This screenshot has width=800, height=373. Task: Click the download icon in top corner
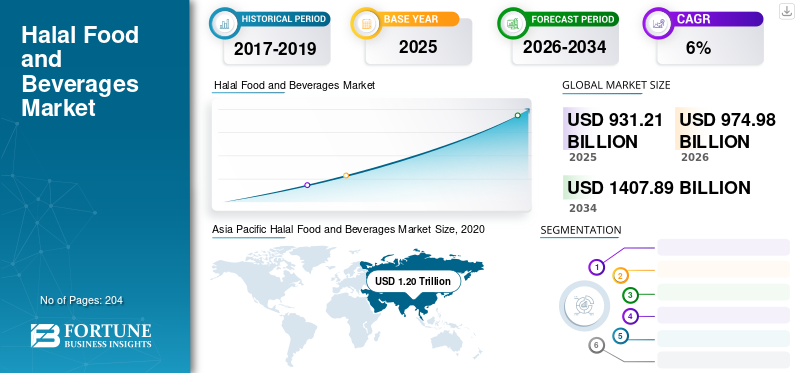[786, 11]
